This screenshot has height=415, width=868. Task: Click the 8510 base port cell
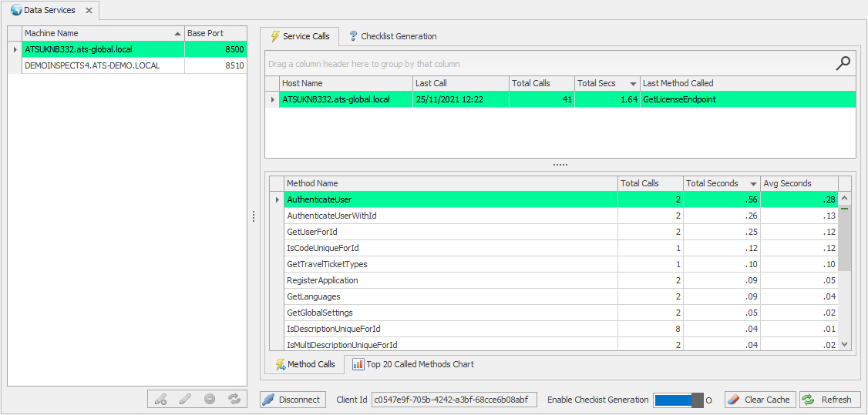click(215, 65)
